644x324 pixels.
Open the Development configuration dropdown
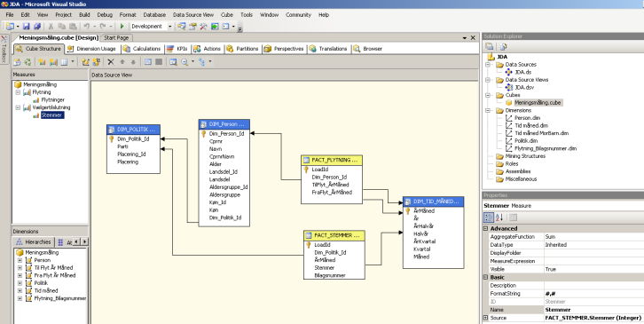pos(169,27)
